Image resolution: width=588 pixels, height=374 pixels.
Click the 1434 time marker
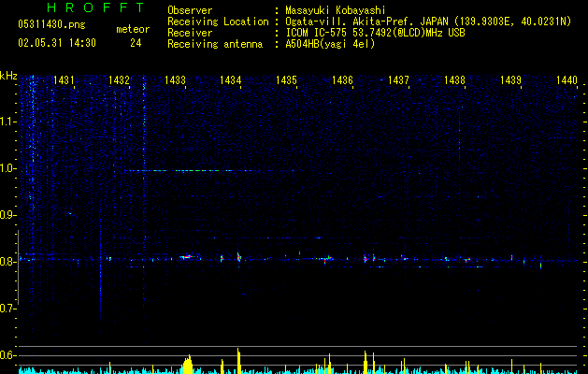(x=230, y=80)
